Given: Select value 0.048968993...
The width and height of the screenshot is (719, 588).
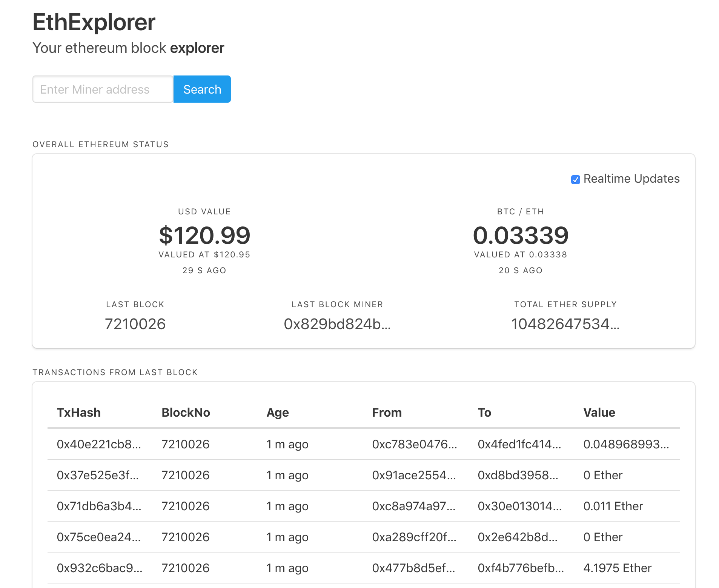Looking at the screenshot, I should pos(626,444).
